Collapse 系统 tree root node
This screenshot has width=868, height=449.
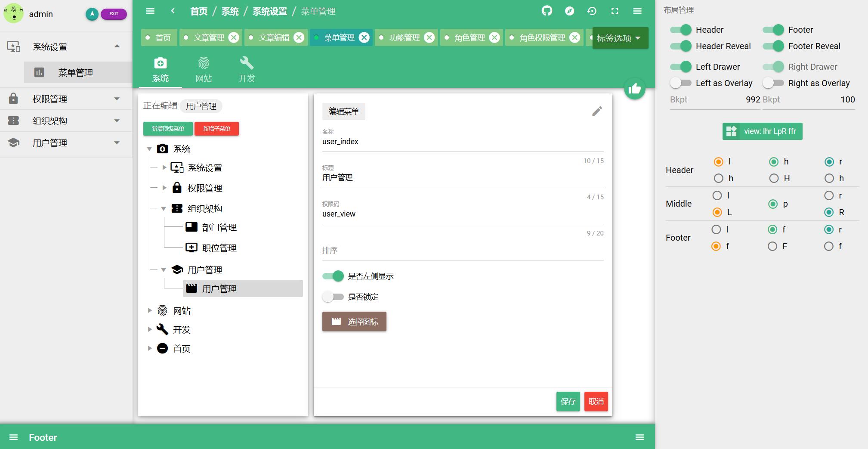coord(149,149)
